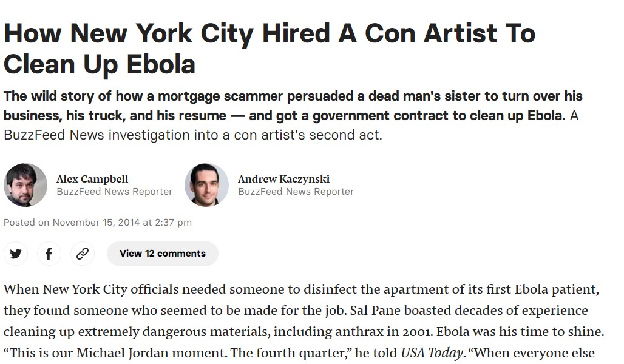The height and width of the screenshot is (364, 624).
Task: Share the article on Facebook
Action: (x=49, y=254)
